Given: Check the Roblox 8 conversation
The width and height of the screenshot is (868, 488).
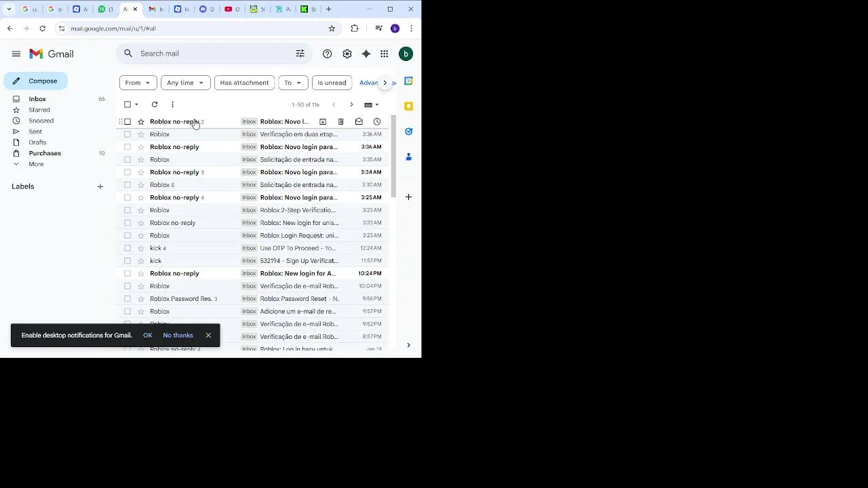Looking at the screenshot, I should (127, 185).
